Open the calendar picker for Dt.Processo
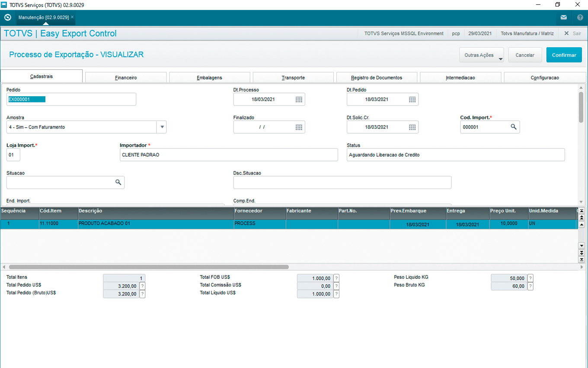Image resolution: width=588 pixels, height=368 pixels. click(299, 100)
